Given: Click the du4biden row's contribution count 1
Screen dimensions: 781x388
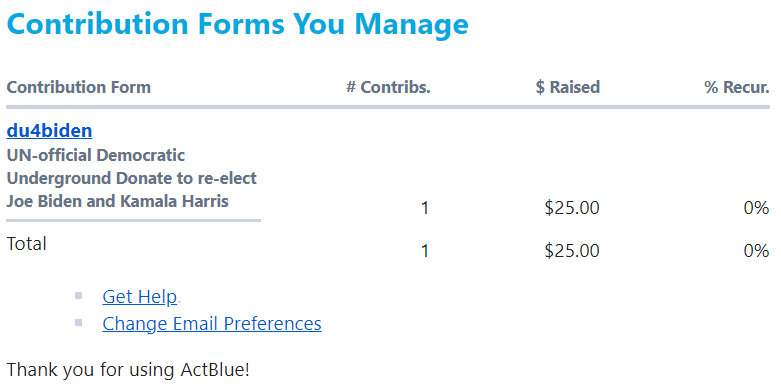Looking at the screenshot, I should 425,208.
